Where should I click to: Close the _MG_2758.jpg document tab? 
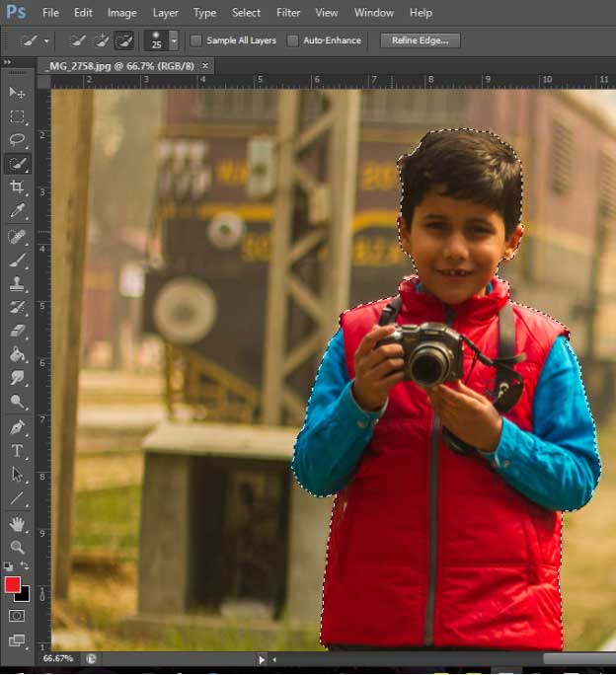pyautogui.click(x=205, y=66)
